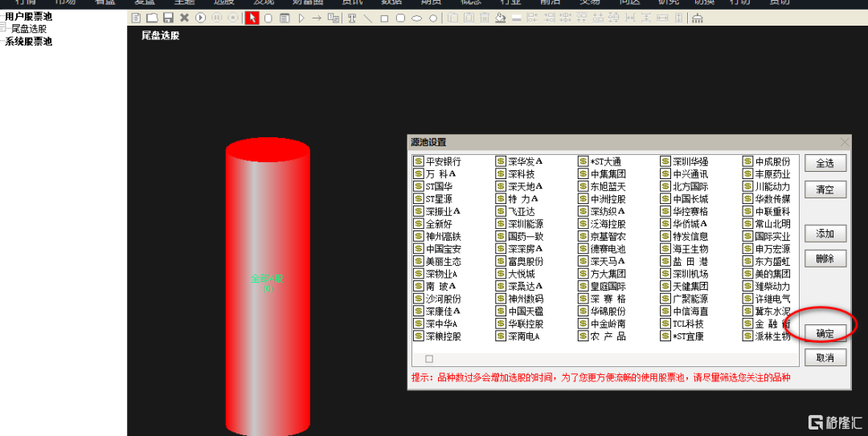Click the paint bucket fill icon
Screen dimensions: 868x436
(501, 18)
